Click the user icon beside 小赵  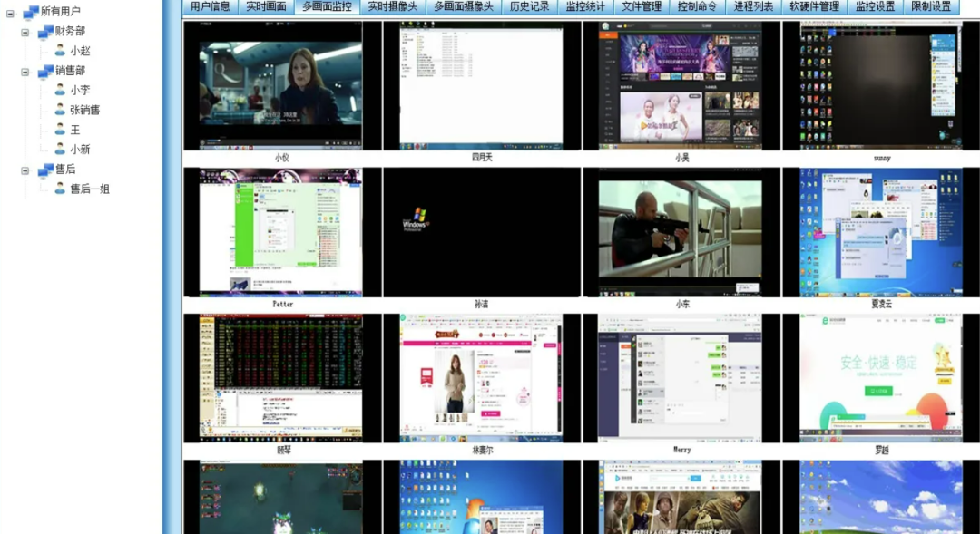pos(60,51)
